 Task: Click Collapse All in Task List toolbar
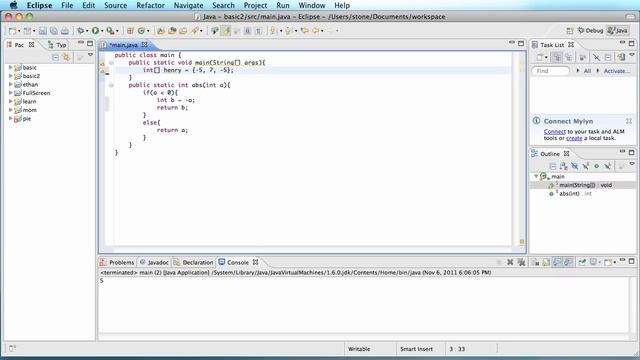click(x=608, y=58)
